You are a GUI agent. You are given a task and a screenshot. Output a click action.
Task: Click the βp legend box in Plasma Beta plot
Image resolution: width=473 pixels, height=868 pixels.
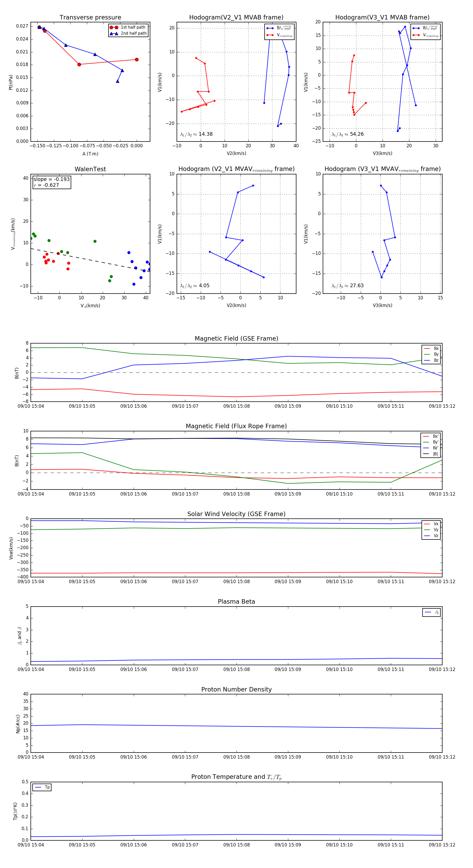[x=431, y=612]
